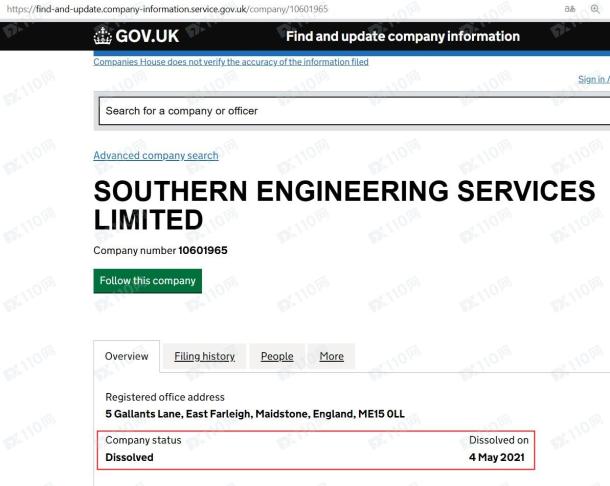Click the Sign in link
Screen dimensions: 610x486
[594, 79]
